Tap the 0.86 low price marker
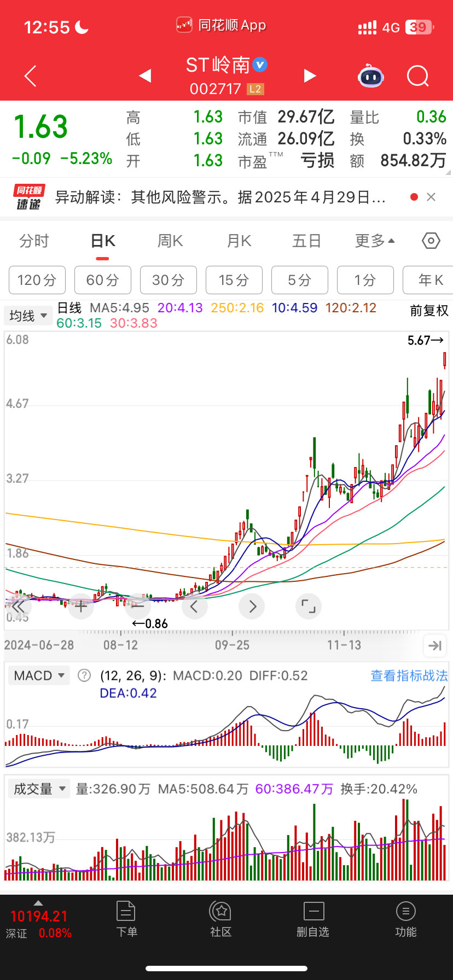This screenshot has height=980, width=453. [150, 623]
